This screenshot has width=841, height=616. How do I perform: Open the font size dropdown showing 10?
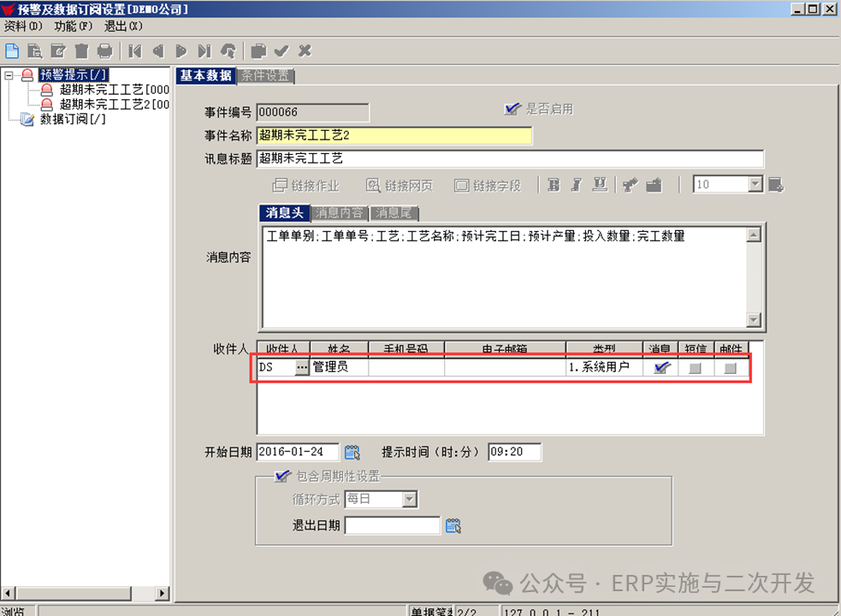click(x=755, y=185)
